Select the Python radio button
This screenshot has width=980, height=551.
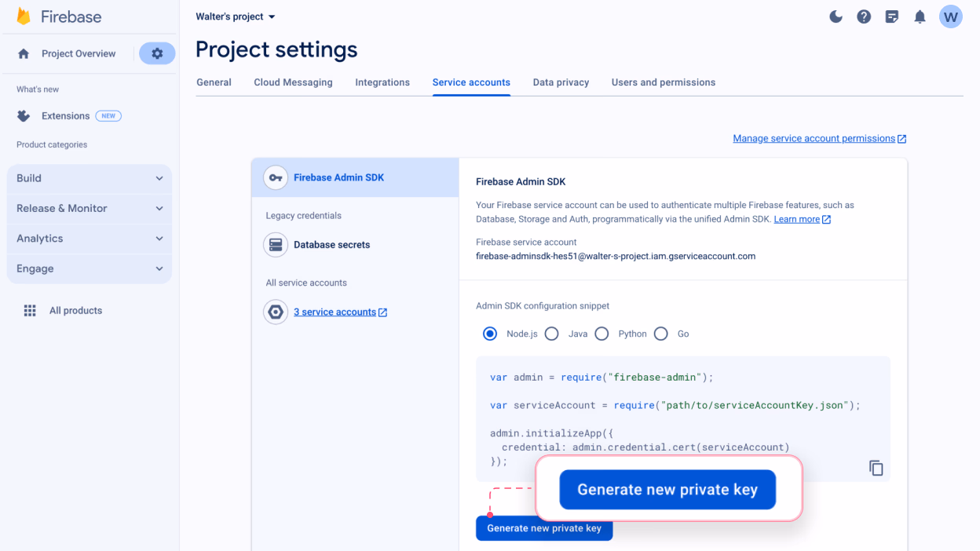click(x=602, y=334)
